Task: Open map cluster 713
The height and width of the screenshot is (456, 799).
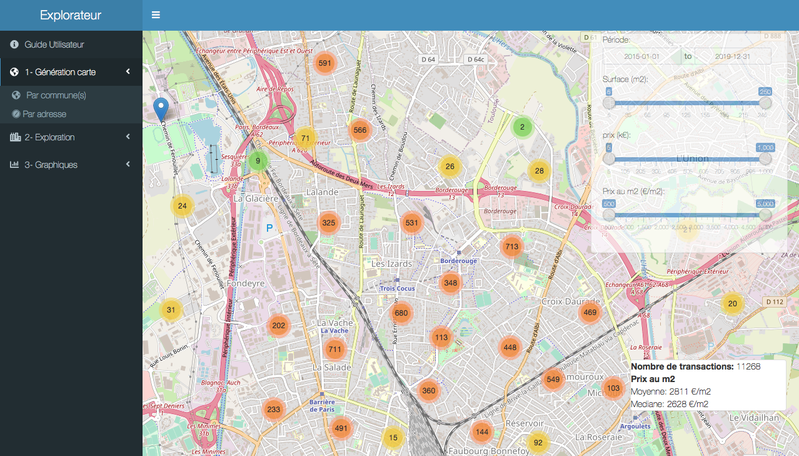Action: (512, 247)
